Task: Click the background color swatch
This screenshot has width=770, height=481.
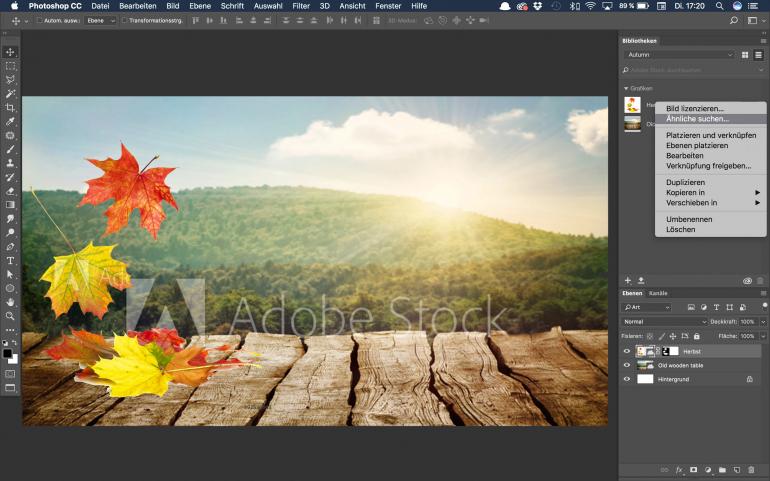Action: pos(15,361)
